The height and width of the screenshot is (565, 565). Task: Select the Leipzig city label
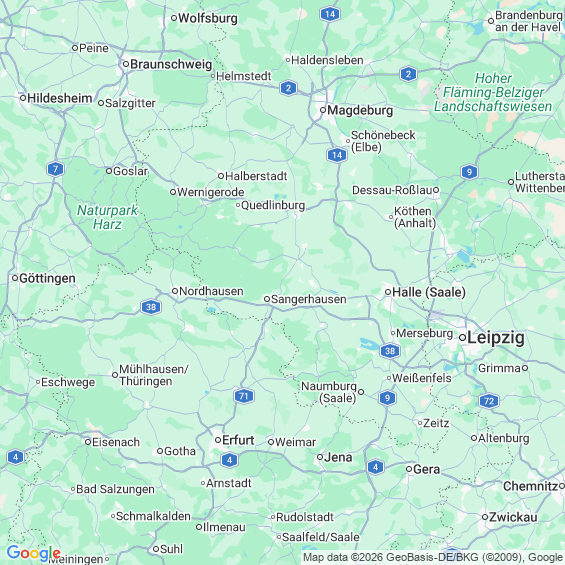(x=496, y=338)
